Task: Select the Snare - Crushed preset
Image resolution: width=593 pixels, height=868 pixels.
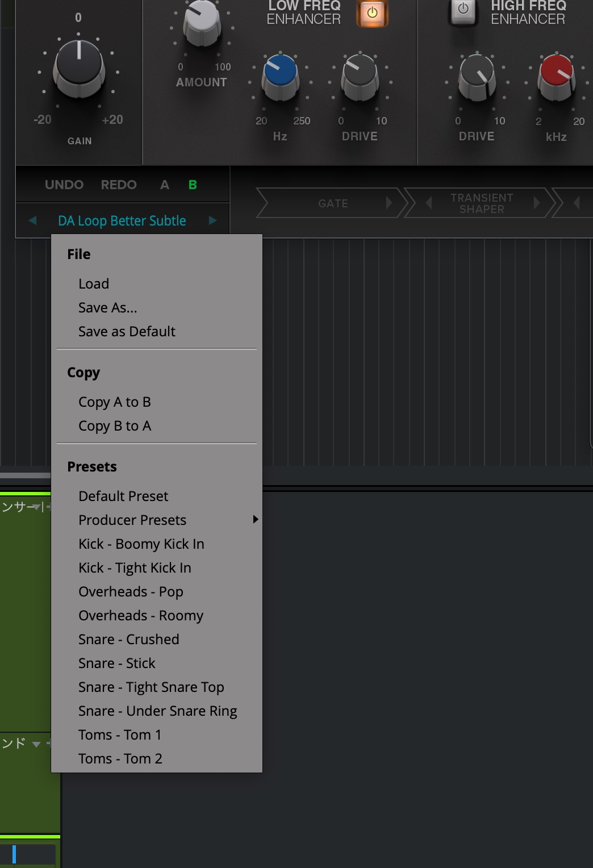Action: click(x=128, y=639)
